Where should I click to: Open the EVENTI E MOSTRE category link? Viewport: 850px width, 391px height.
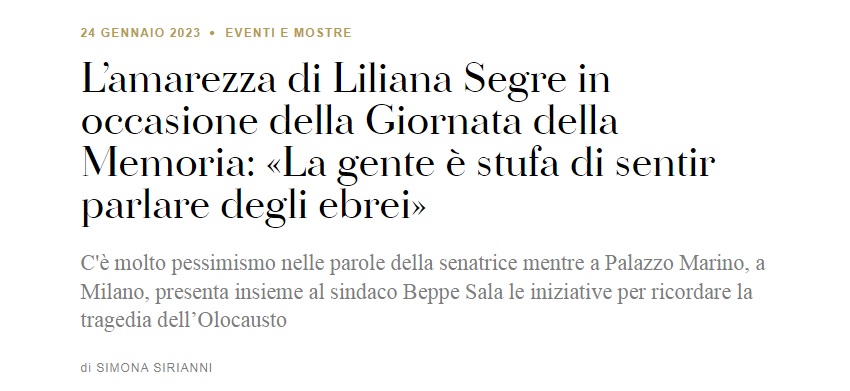point(288,33)
